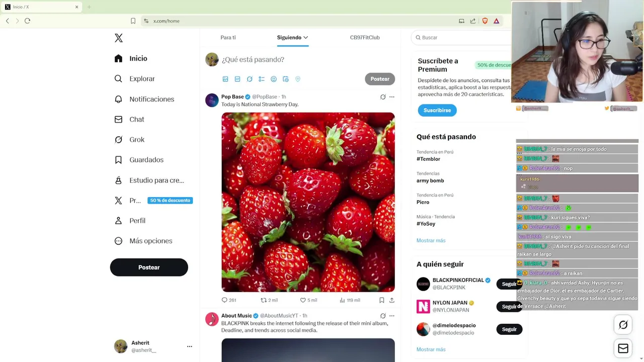This screenshot has width=644, height=362.
Task: Open Grok from the left sidebar
Action: point(129,140)
